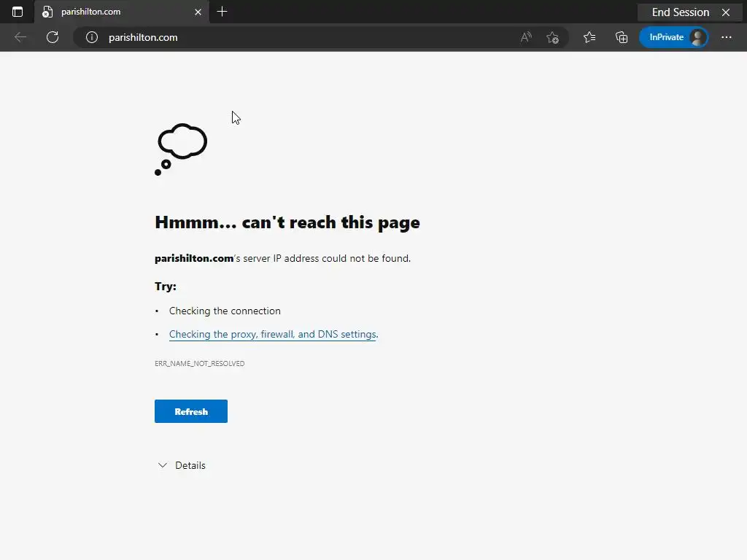Reload the page with toolbar refresh icon
Viewport: 747px width, 560px height.
[53, 37]
